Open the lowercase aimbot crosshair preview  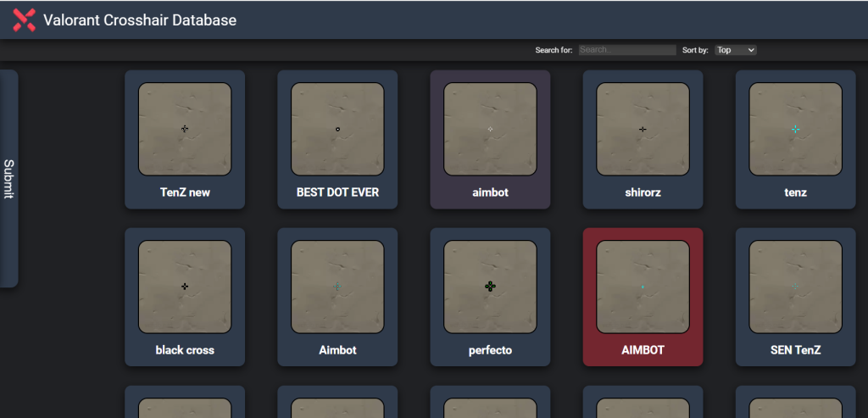(491, 129)
